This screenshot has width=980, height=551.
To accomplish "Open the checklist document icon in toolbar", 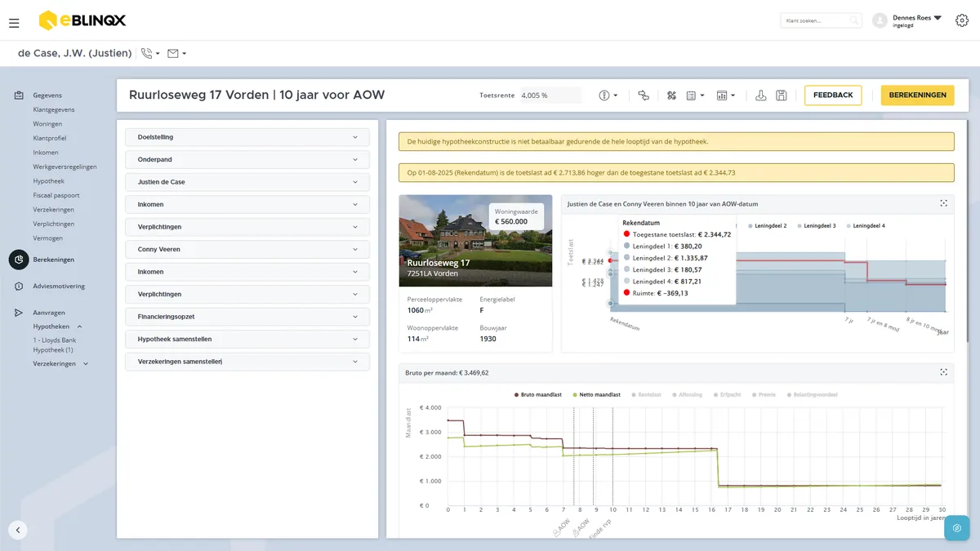I will coord(691,96).
